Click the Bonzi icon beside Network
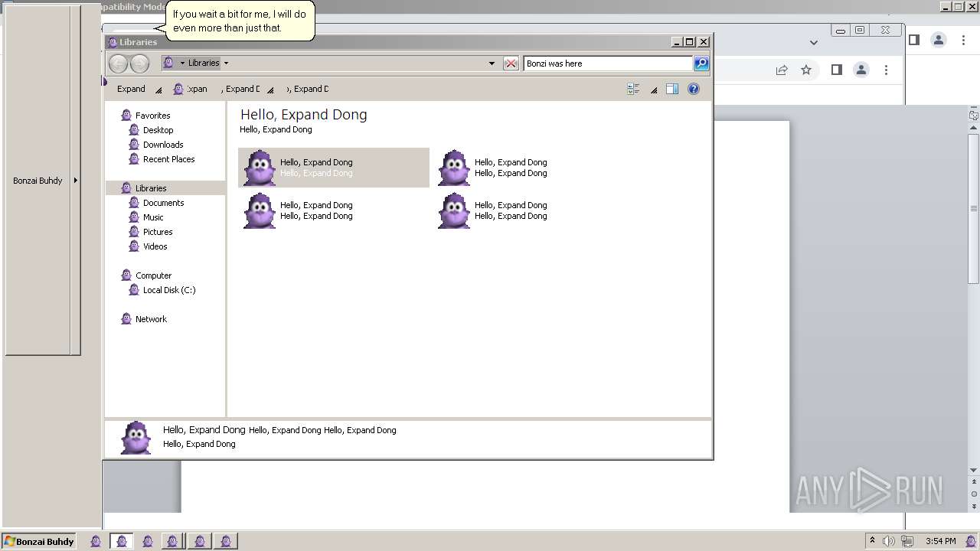 (126, 319)
